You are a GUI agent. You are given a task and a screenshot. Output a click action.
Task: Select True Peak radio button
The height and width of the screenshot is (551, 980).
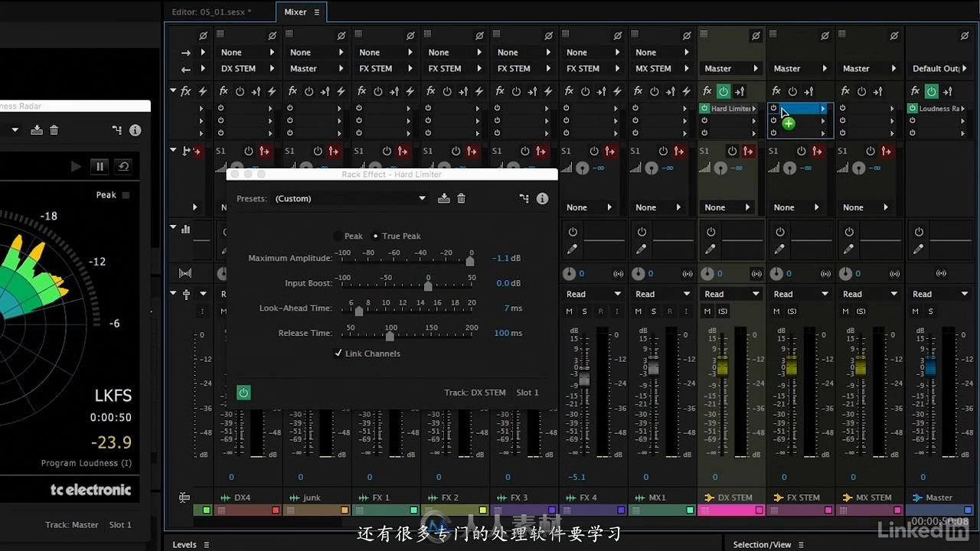375,236
